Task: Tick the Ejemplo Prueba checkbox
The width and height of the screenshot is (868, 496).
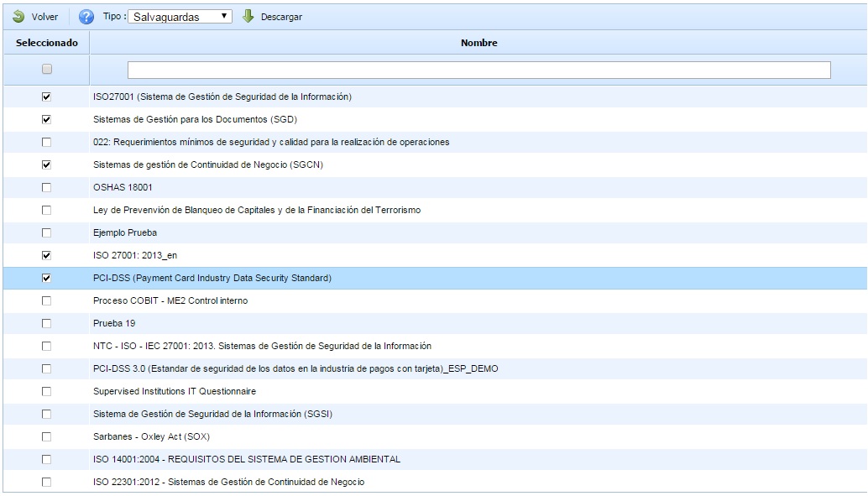Action: [46, 232]
